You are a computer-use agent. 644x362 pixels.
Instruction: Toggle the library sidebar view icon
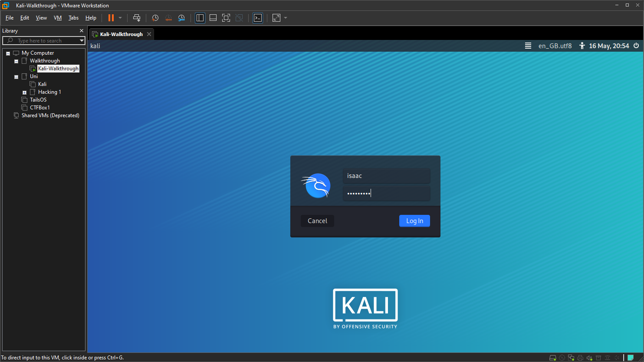pyautogui.click(x=200, y=18)
